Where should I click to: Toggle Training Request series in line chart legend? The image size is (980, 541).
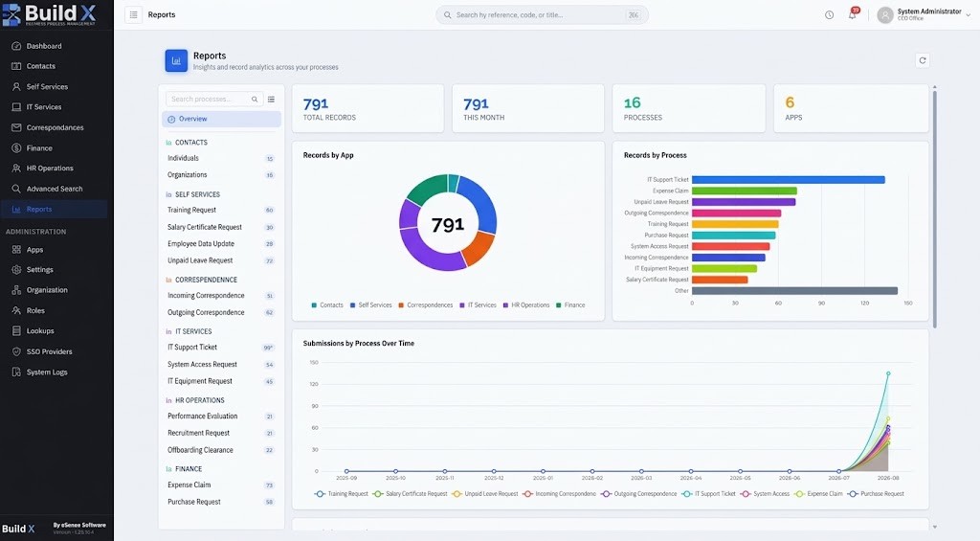tap(342, 494)
